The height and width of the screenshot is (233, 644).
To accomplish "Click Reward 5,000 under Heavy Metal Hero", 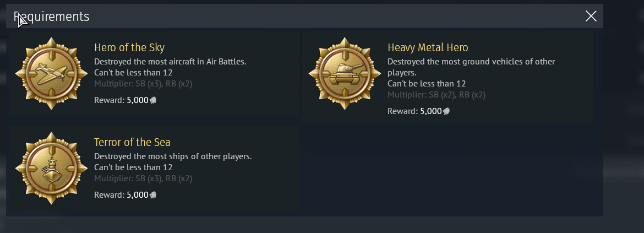I will point(419,111).
